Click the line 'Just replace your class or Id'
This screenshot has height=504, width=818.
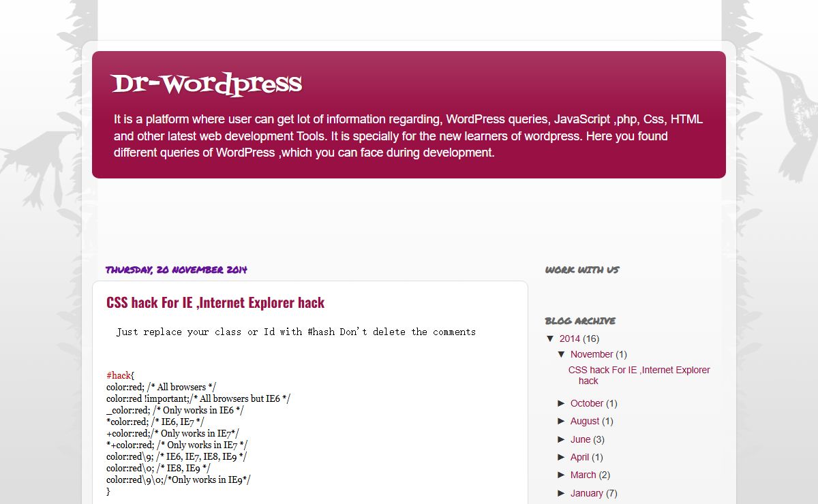point(296,332)
